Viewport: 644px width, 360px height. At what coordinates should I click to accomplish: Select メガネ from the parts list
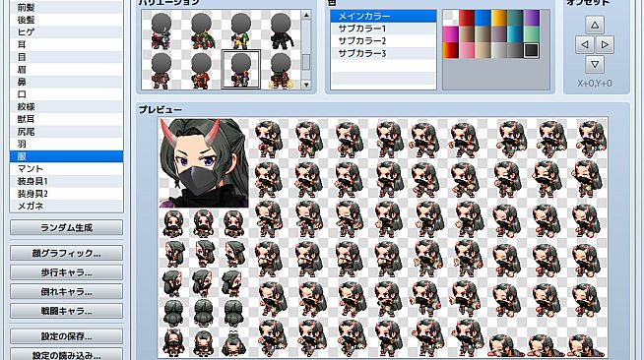coord(66,206)
